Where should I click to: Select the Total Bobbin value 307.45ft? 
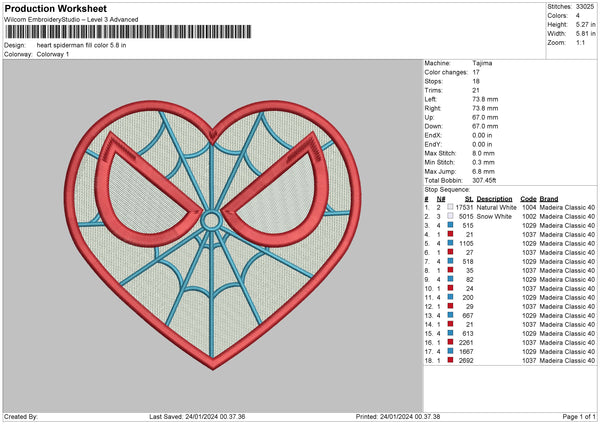pos(484,180)
